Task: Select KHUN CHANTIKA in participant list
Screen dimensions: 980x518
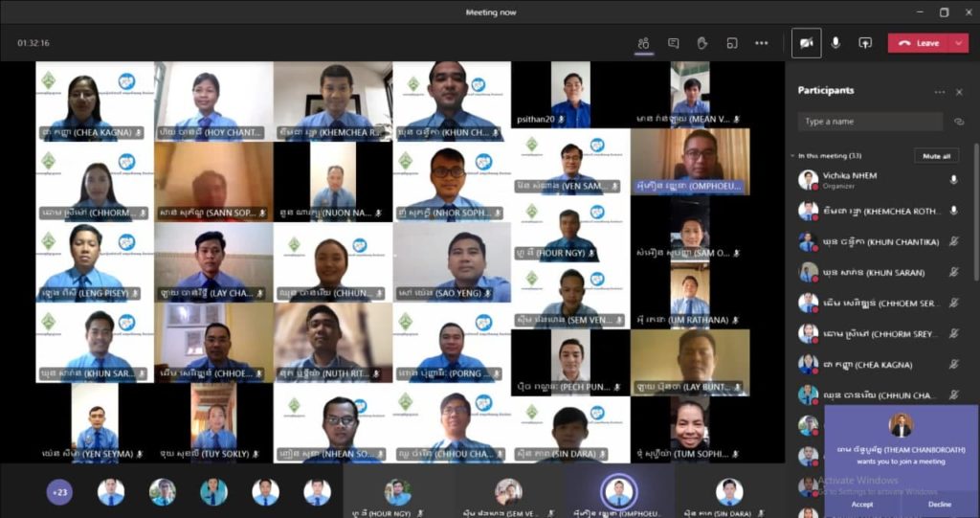Action: coord(879,241)
